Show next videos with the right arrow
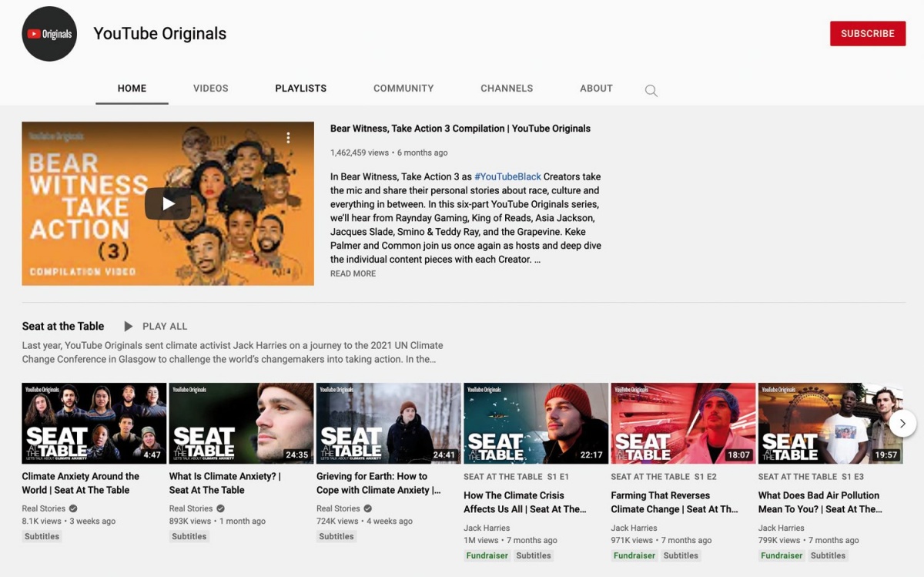The width and height of the screenshot is (924, 577). click(x=902, y=423)
